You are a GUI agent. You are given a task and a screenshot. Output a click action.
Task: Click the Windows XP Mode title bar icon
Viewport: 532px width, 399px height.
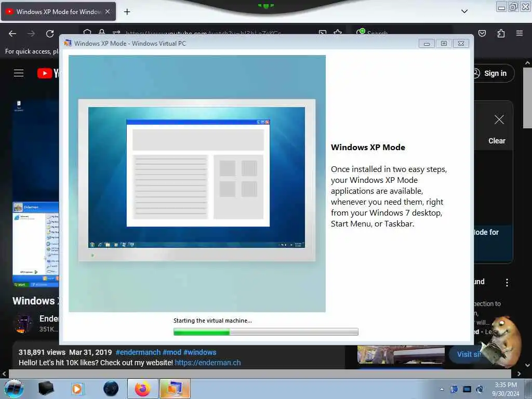[68, 43]
